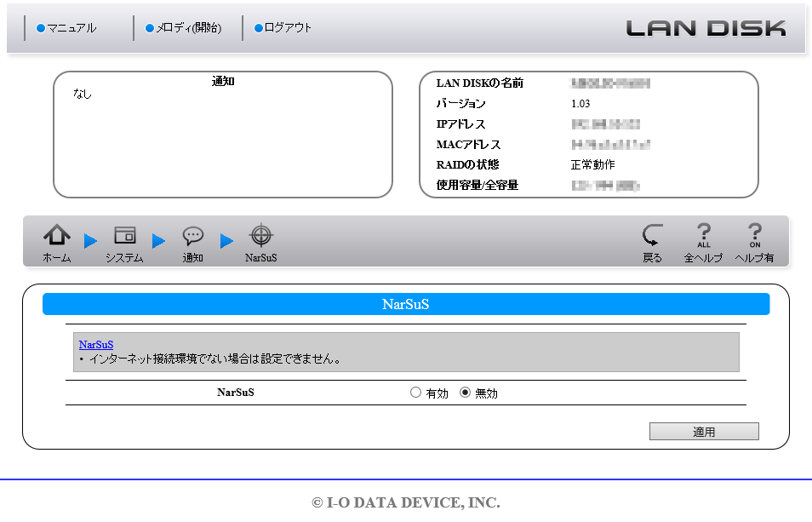Viewport: 812px width, 522px height.
Task: Start melody via メロディ(開始) menu item
Action: (x=183, y=28)
